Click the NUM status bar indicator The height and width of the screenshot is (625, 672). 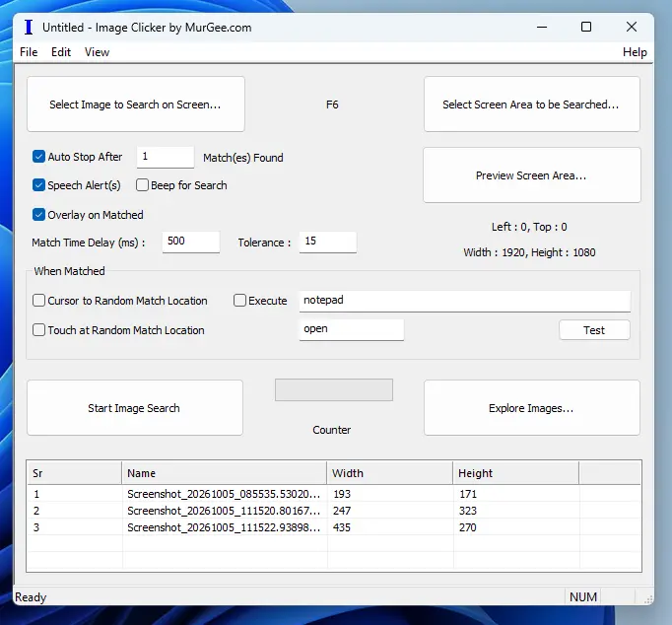tap(583, 596)
